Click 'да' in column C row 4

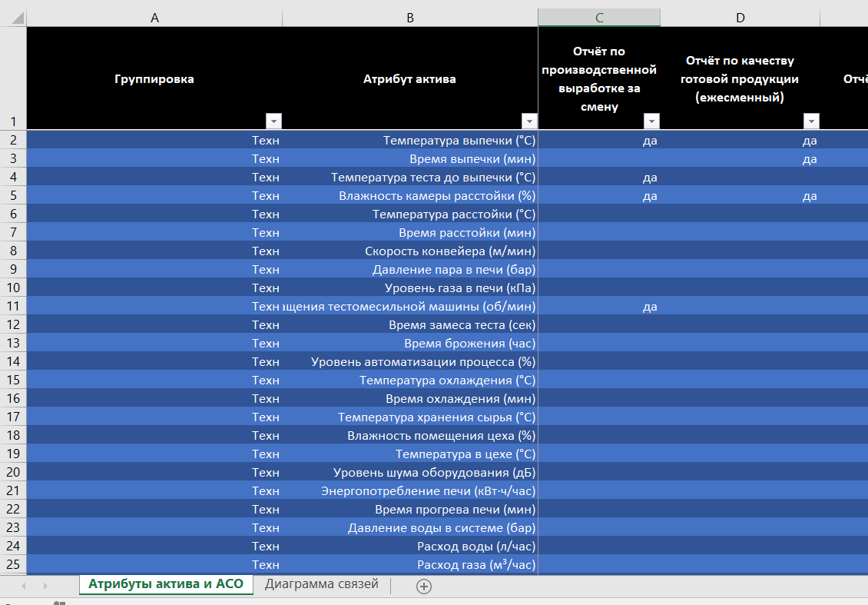[x=650, y=178]
